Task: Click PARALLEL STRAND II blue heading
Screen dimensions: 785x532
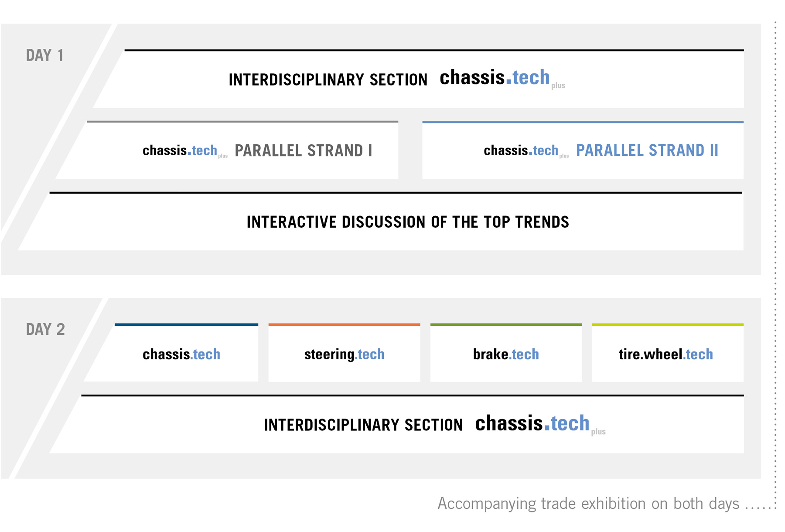Action: click(x=647, y=150)
